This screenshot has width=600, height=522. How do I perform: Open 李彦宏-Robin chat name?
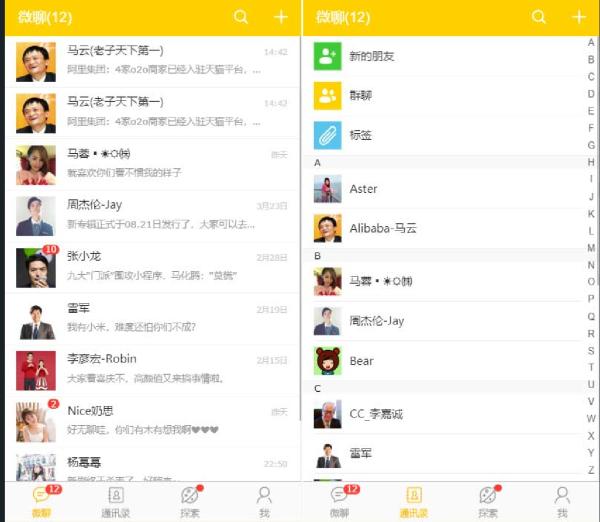point(102,359)
